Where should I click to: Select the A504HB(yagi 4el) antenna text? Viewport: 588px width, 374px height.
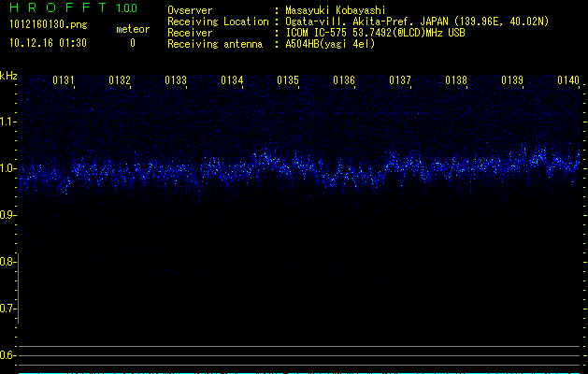point(330,44)
